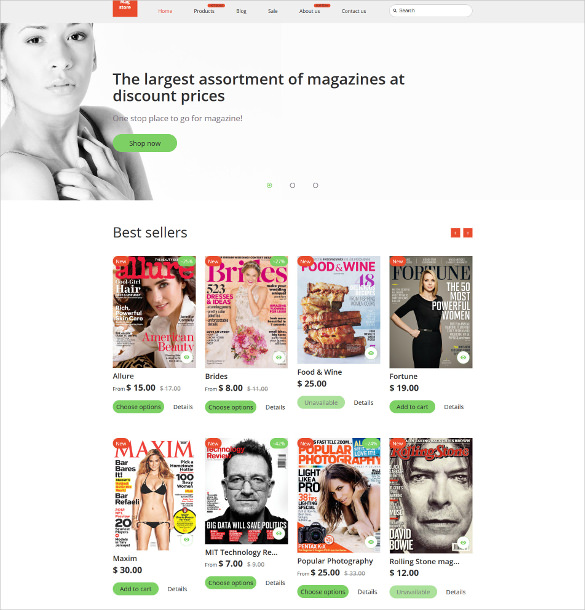
Task: Select the third slide indicator dot
Action: 315,186
